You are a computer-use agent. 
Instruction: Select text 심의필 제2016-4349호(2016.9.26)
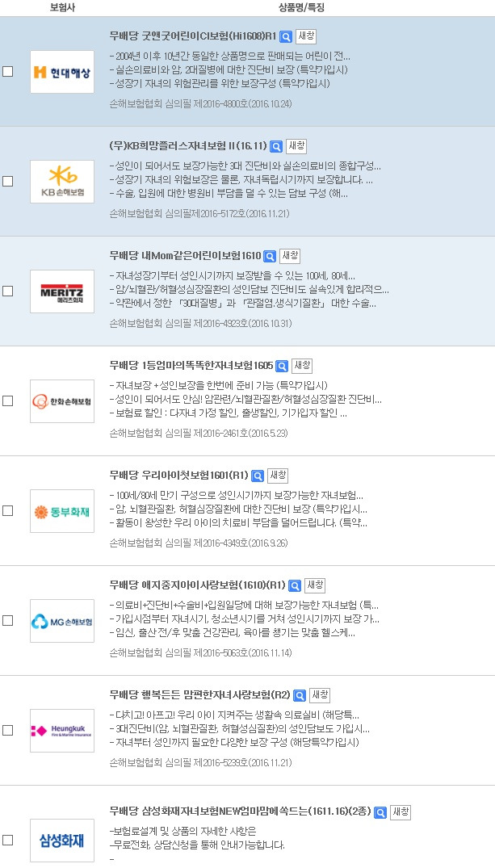[x=226, y=543]
